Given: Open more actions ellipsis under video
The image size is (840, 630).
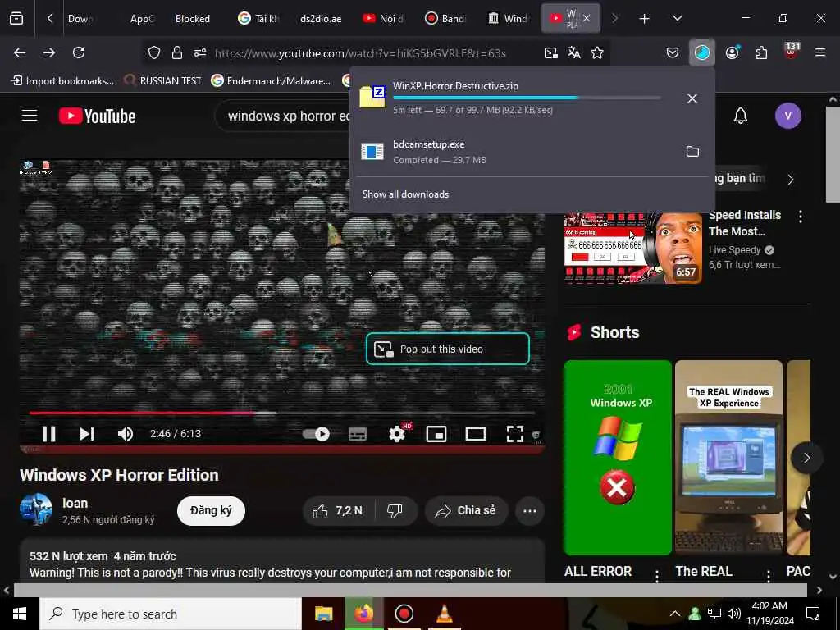Looking at the screenshot, I should pyautogui.click(x=530, y=510).
